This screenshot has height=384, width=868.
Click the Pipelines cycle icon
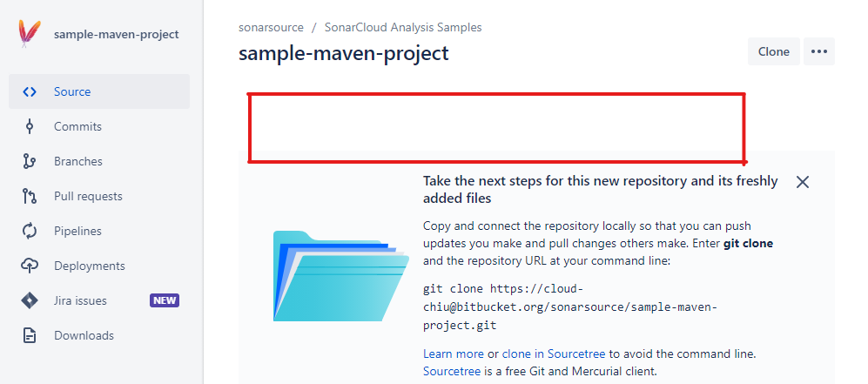tap(30, 231)
